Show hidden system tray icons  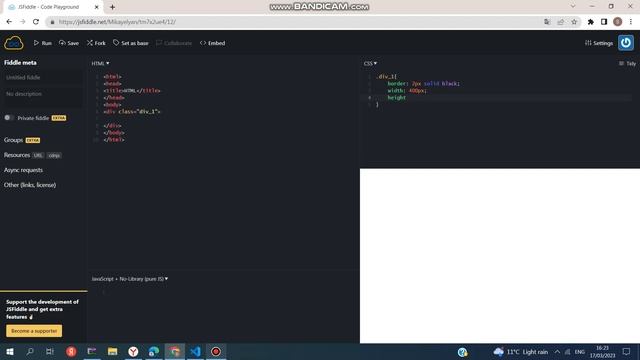pyautogui.click(x=557, y=352)
